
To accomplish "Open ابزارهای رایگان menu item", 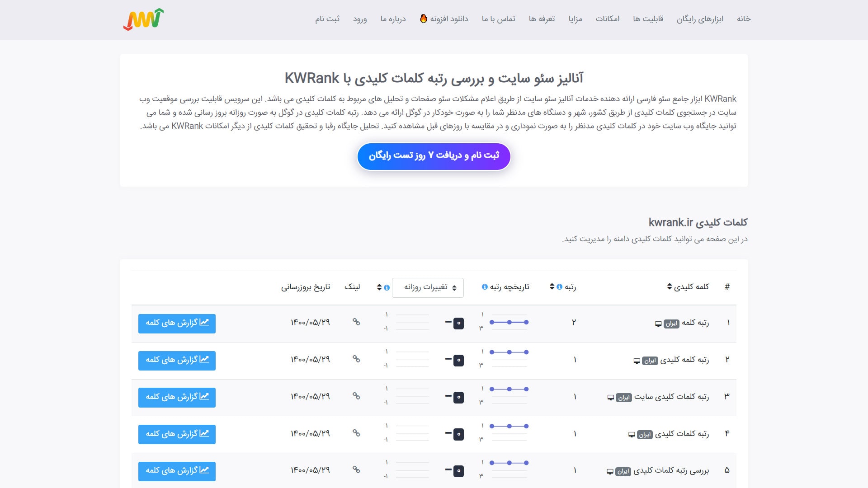I will pyautogui.click(x=700, y=19).
